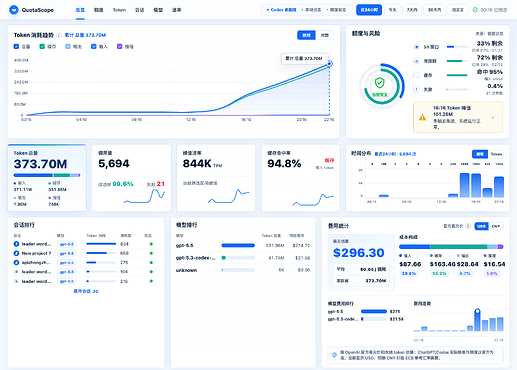517x370 pixels.
Task: Click the red 21 failures count
Action: [161, 184]
